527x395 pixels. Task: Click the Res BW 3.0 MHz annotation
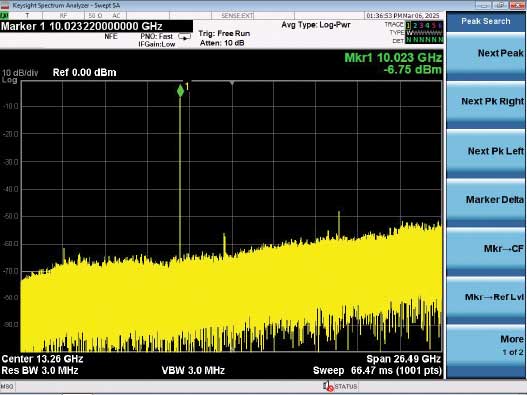[x=40, y=370]
